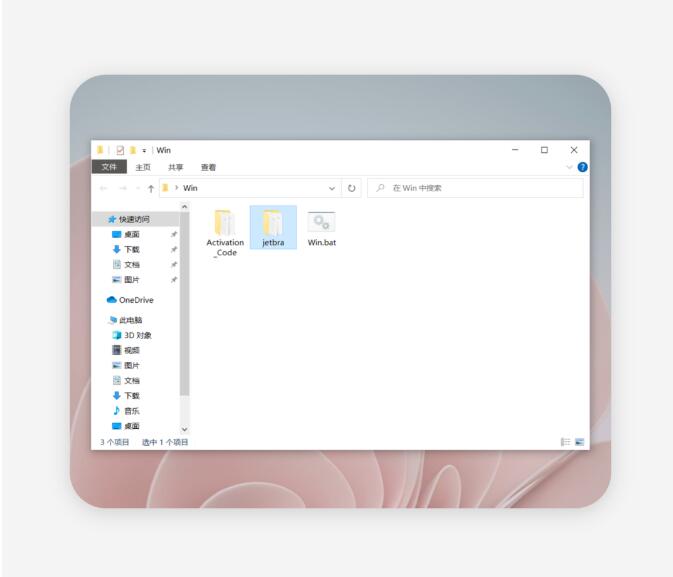Open the jetbra folder
This screenshot has width=673, height=577.
[273, 227]
